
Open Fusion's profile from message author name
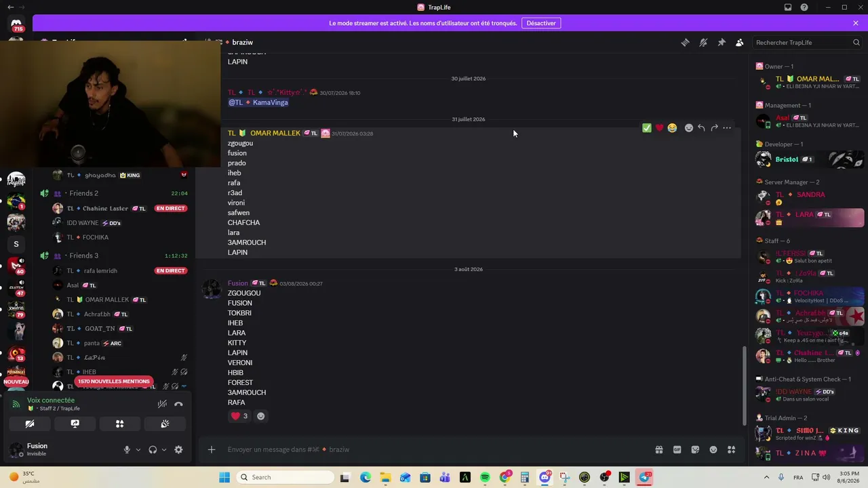238,283
